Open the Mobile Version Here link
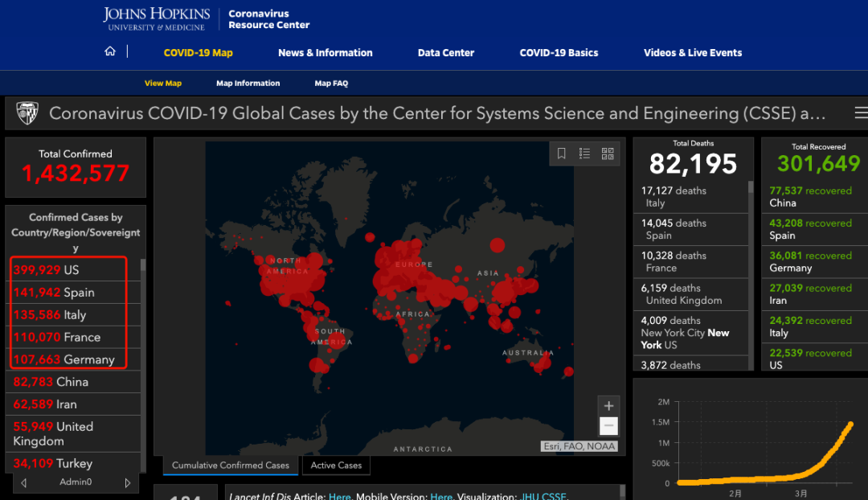Viewport: 868px width, 500px height. (x=441, y=496)
